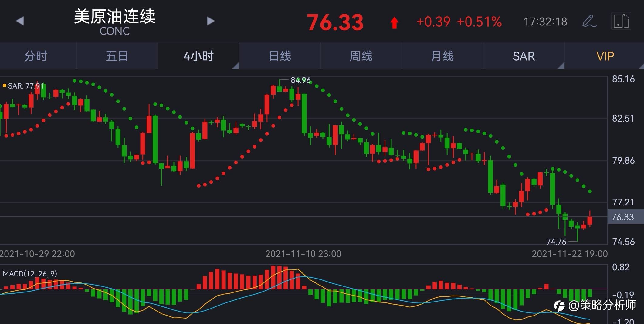Click the SAR: 77.91 indicator label

point(26,86)
